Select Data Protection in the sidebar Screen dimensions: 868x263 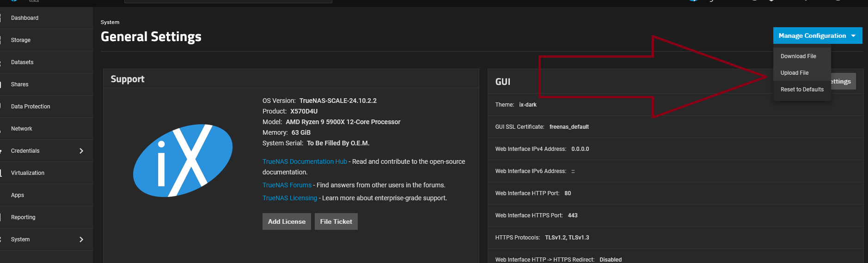46,107
